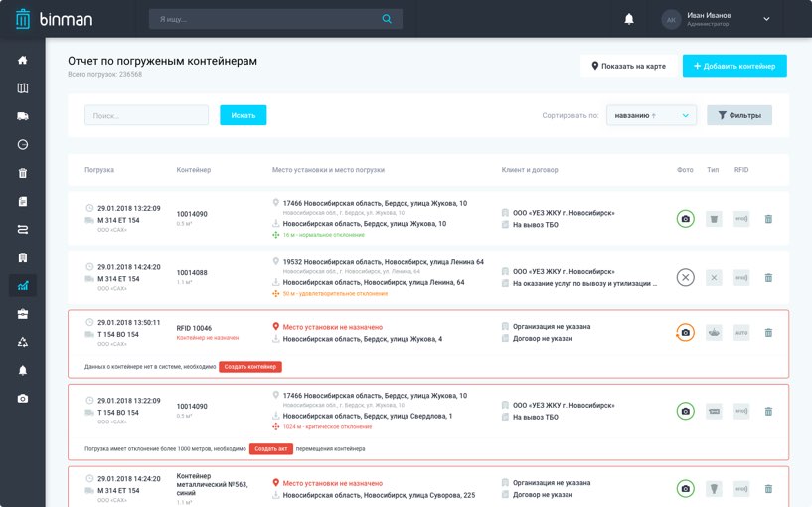Screen dimensions: 812x507
Task: Delete the 10014088 container row
Action: [x=768, y=278]
